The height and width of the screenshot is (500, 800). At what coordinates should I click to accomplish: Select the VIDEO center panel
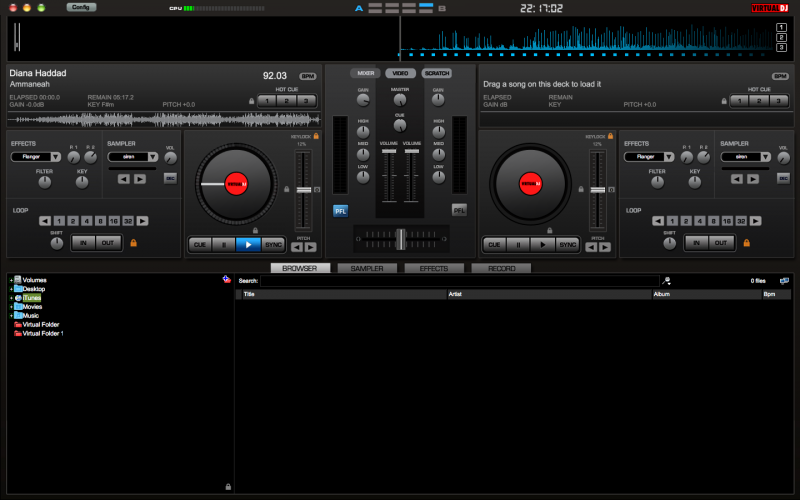[401, 73]
